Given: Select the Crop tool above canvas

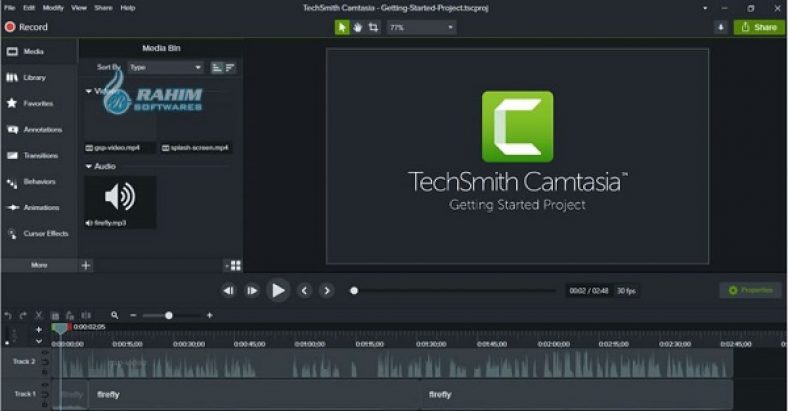Looking at the screenshot, I should pos(373,27).
